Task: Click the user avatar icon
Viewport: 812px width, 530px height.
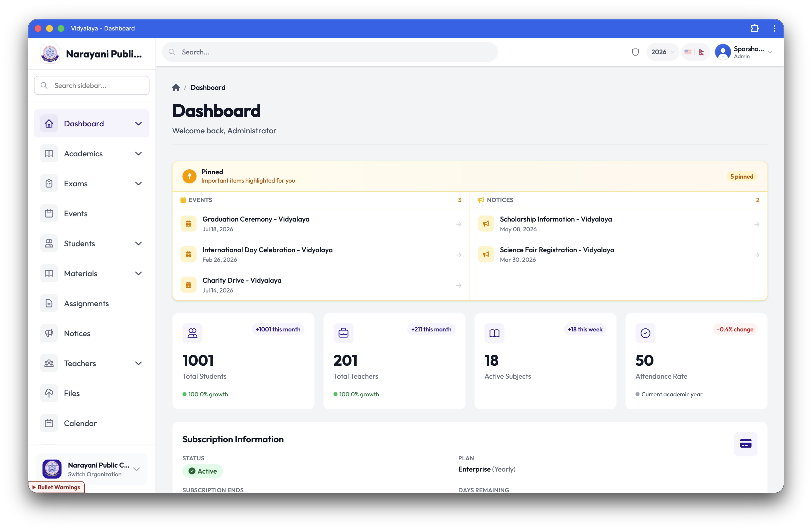Action: pos(722,52)
